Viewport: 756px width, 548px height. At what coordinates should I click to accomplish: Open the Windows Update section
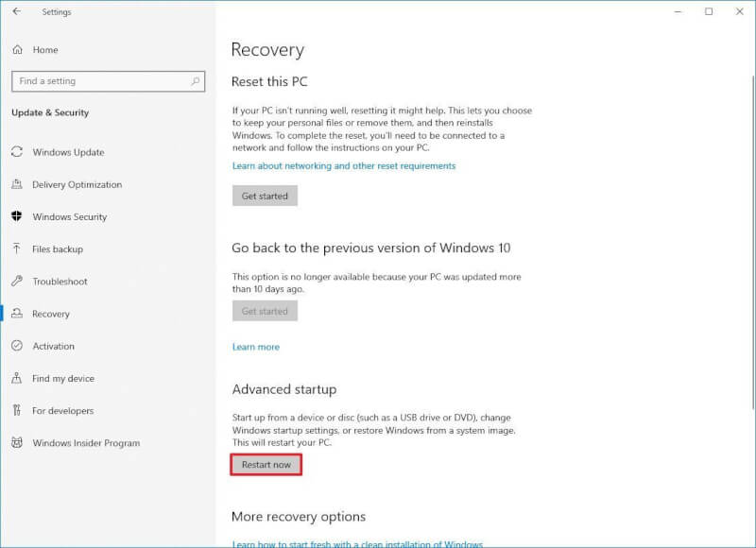[68, 152]
